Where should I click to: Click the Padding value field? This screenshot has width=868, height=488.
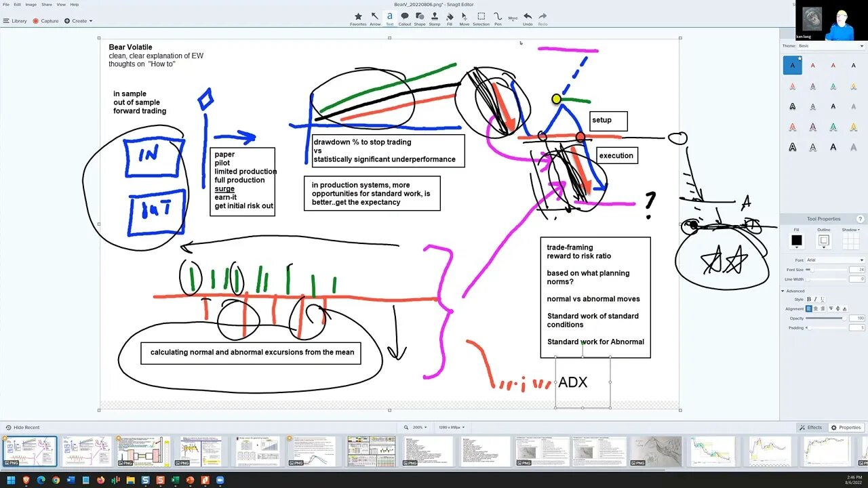click(x=857, y=328)
